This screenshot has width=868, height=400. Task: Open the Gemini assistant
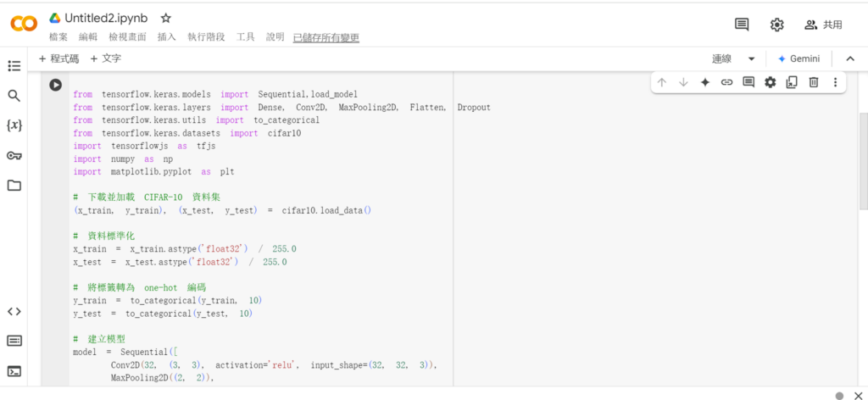tap(798, 58)
